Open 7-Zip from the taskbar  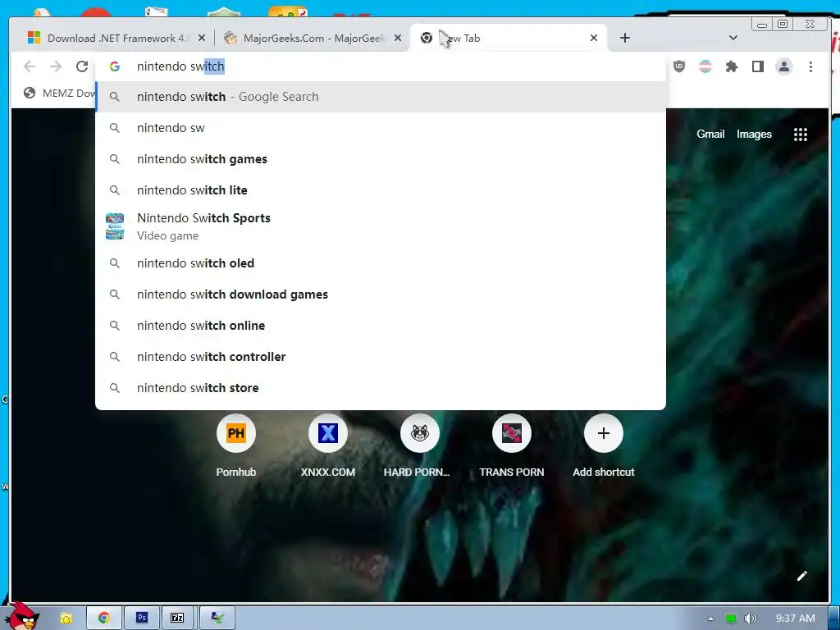click(x=179, y=619)
